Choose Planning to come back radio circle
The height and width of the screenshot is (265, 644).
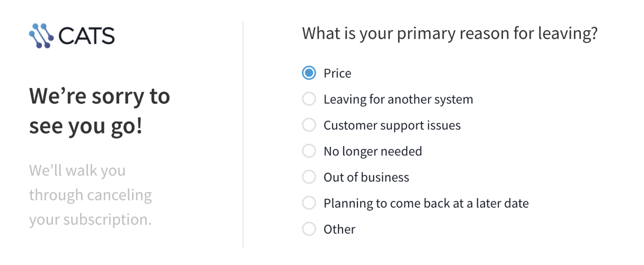tap(309, 203)
